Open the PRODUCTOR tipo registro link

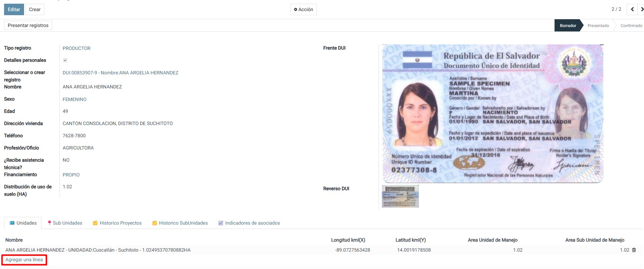click(77, 48)
